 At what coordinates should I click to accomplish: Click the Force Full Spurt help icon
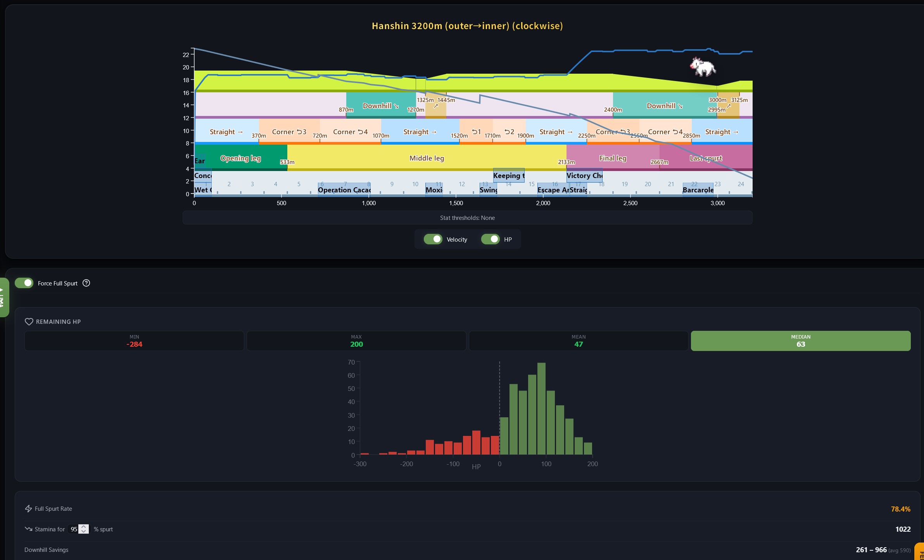(x=86, y=283)
